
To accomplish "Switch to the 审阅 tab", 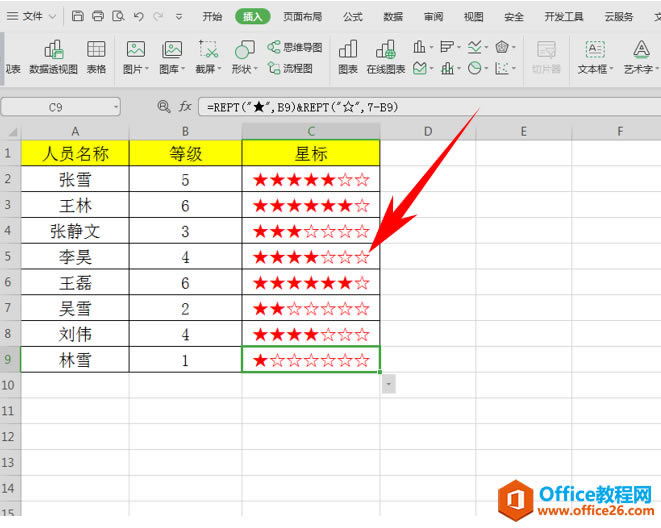I will pos(433,16).
